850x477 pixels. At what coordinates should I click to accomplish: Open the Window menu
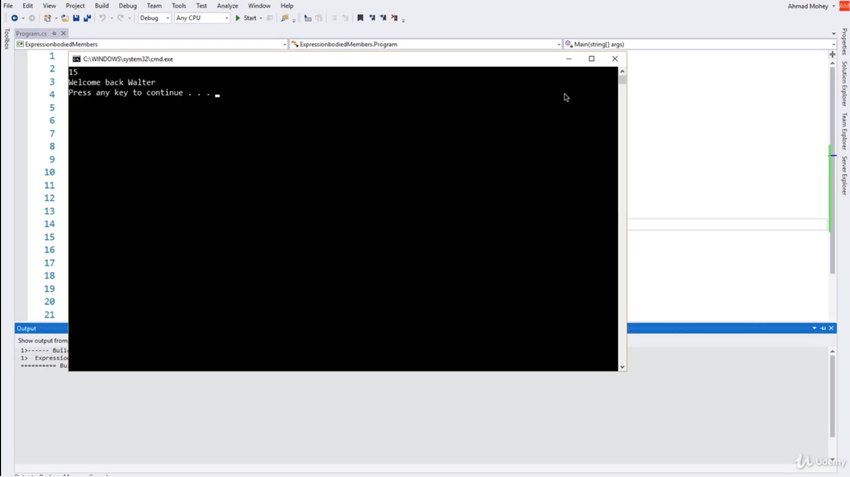pos(259,5)
